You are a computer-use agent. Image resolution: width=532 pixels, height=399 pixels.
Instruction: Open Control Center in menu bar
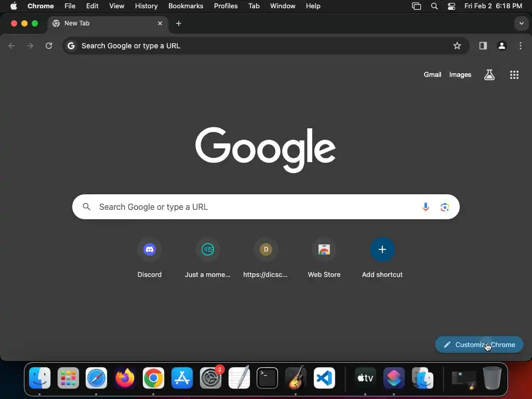pos(451,6)
